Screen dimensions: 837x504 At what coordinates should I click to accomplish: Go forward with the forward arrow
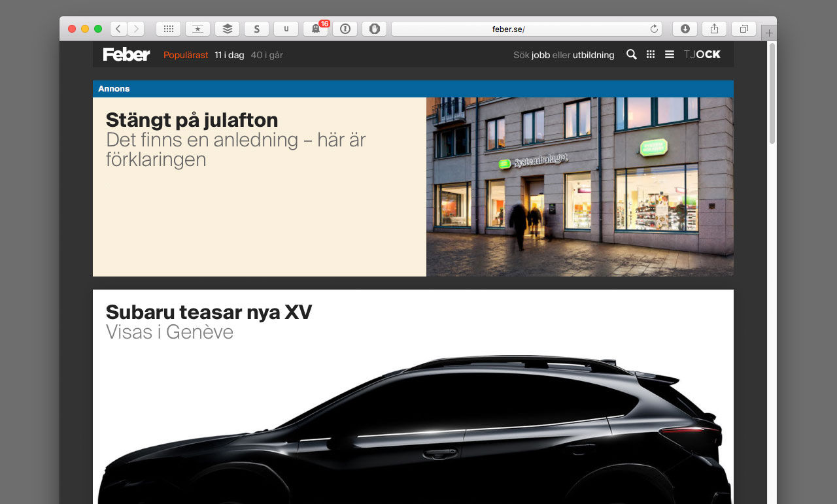136,29
